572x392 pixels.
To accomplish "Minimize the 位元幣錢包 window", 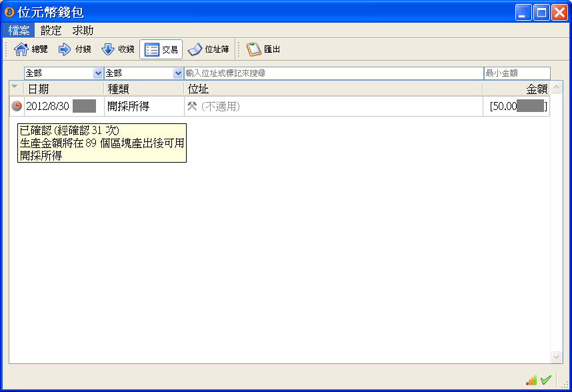I will point(523,13).
